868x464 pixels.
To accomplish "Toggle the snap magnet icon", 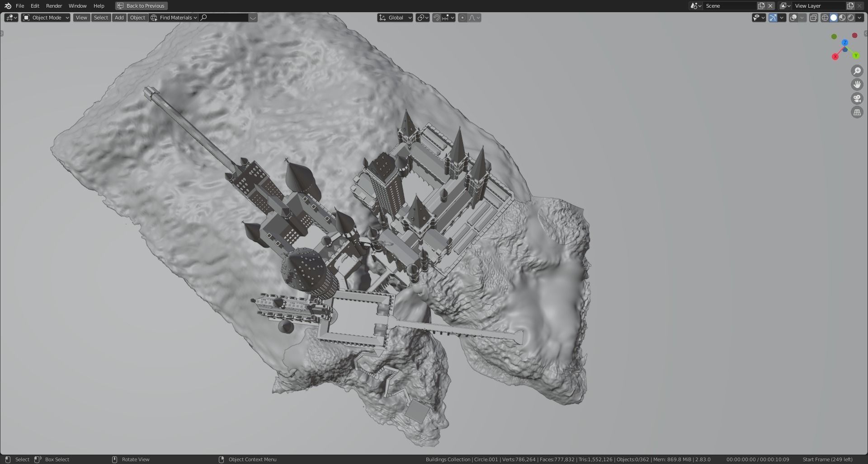I will pos(437,18).
